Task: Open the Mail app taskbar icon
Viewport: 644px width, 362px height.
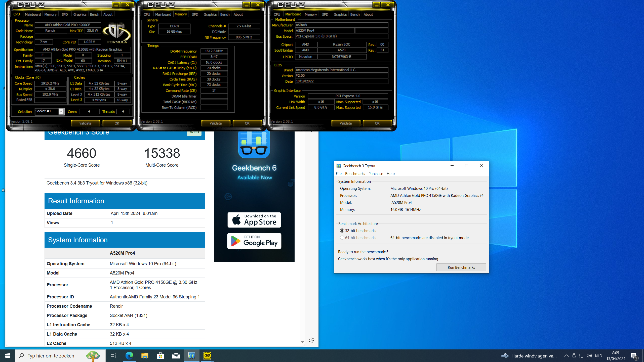Action: click(176, 356)
